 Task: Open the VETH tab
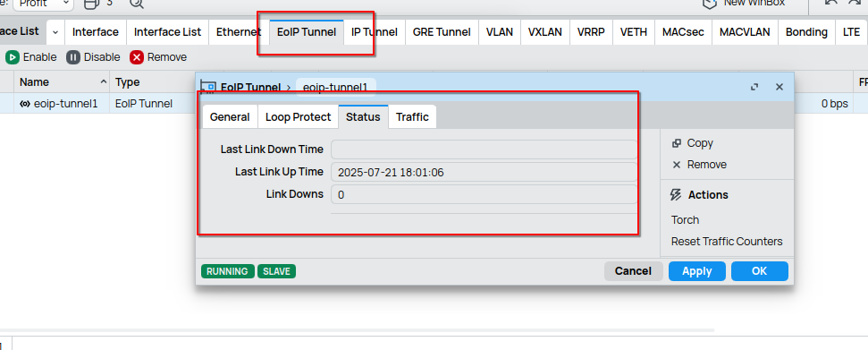tap(633, 32)
